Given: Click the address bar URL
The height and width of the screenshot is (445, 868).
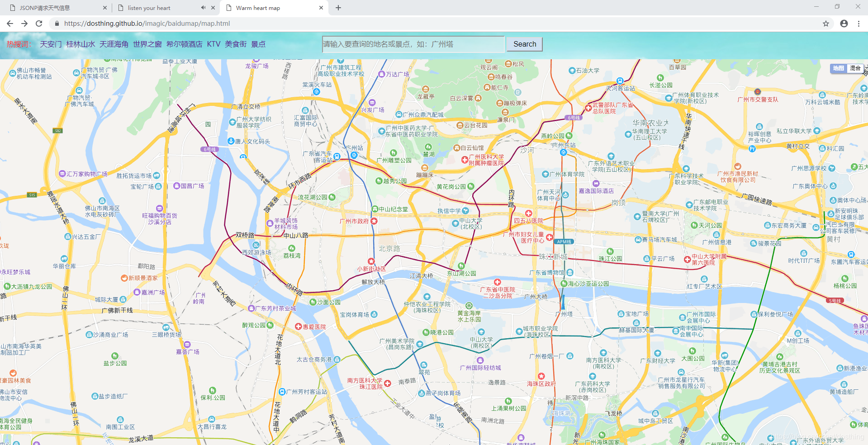Looking at the screenshot, I should [x=147, y=24].
